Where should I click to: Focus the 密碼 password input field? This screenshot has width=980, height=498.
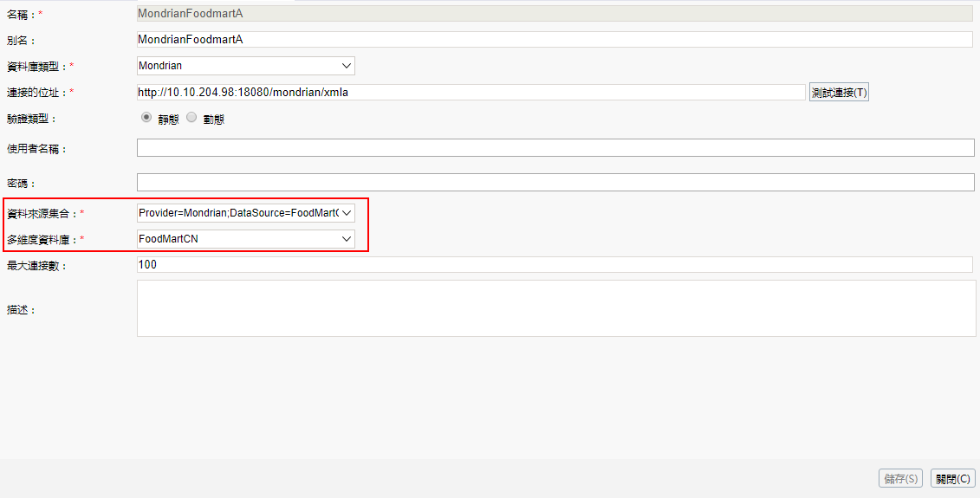tap(555, 183)
